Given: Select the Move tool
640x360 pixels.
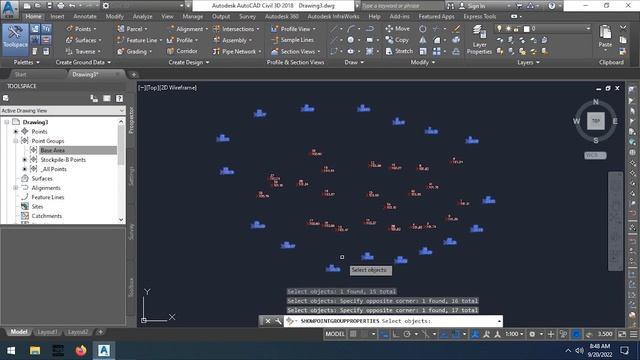Looking at the screenshot, I should [x=398, y=29].
